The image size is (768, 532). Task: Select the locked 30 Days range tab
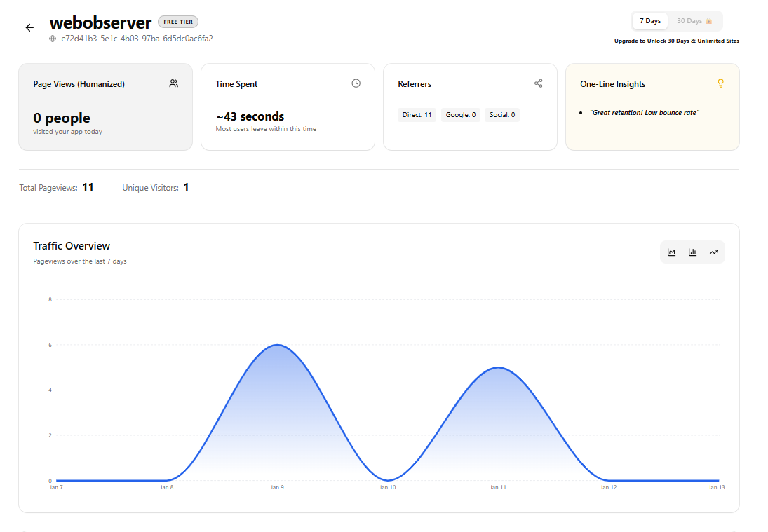click(694, 21)
